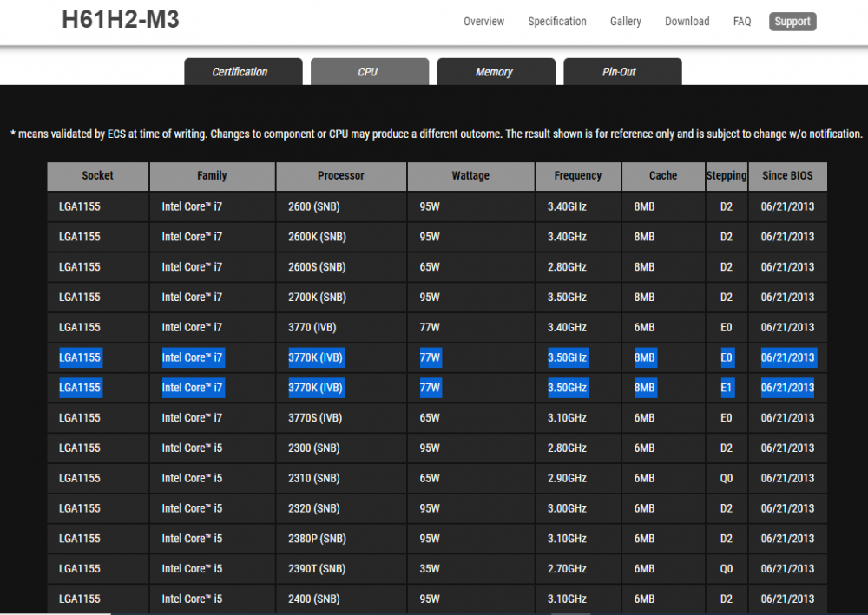The height and width of the screenshot is (615, 868).
Task: Switch to the Memory tab
Action: click(495, 72)
